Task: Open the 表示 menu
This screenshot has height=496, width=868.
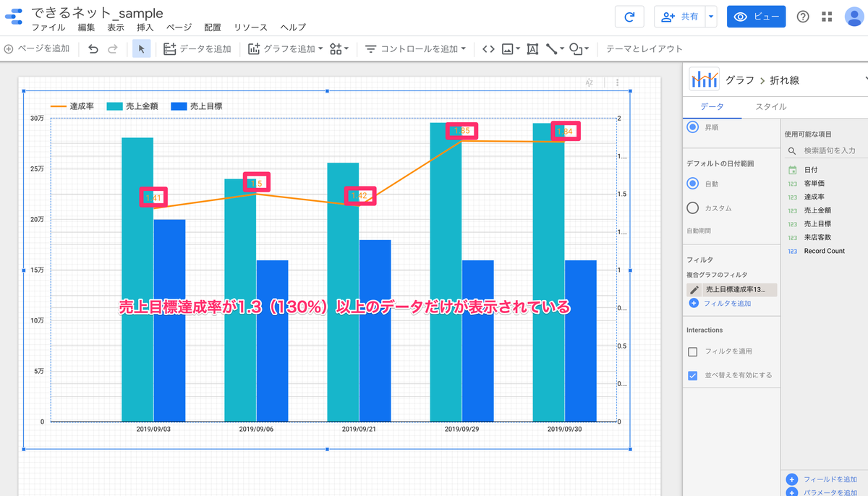Action: 116,27
